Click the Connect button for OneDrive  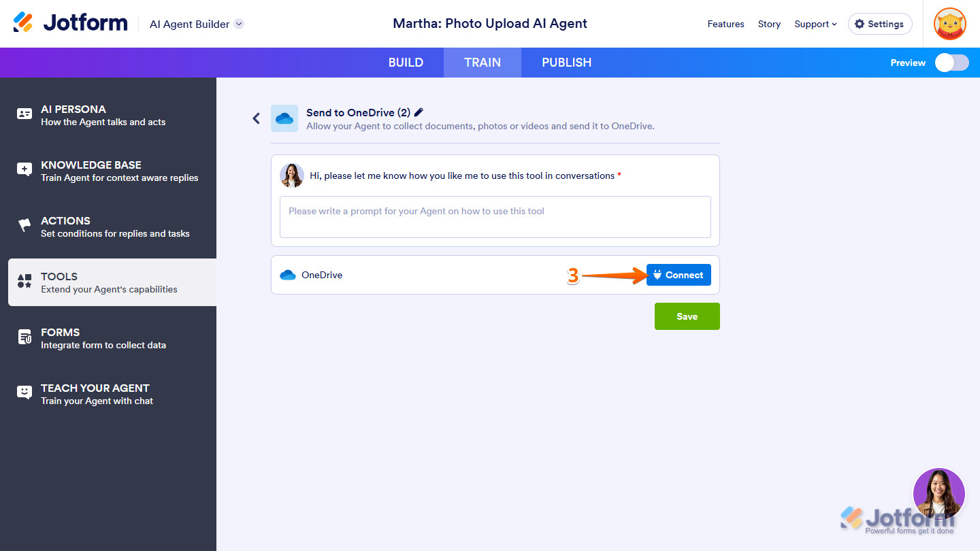pyautogui.click(x=679, y=275)
